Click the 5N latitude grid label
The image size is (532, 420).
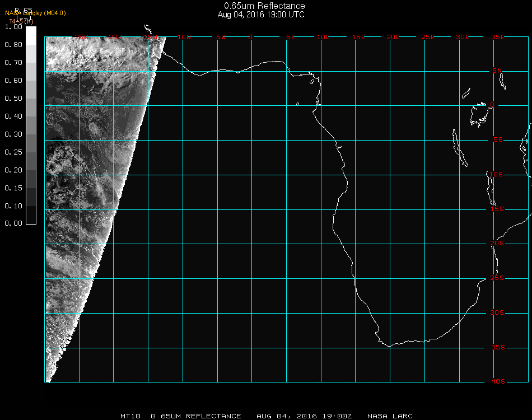pos(497,71)
